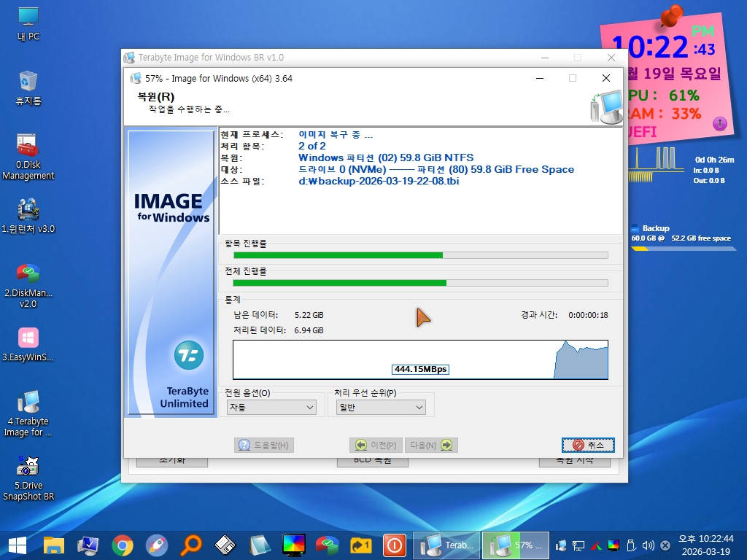747x560 pixels.
Task: Open the orange magnifier search taskbar icon
Action: click(191, 545)
